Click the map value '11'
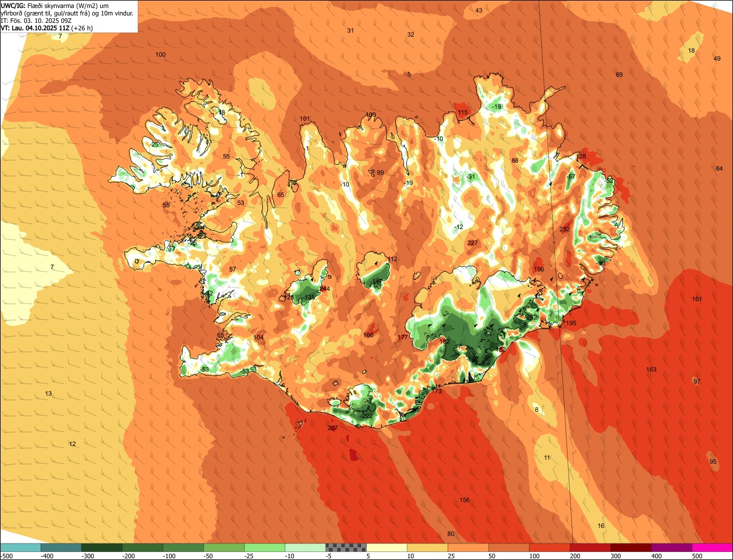Viewport: 733px width, 560px height. pos(547,458)
